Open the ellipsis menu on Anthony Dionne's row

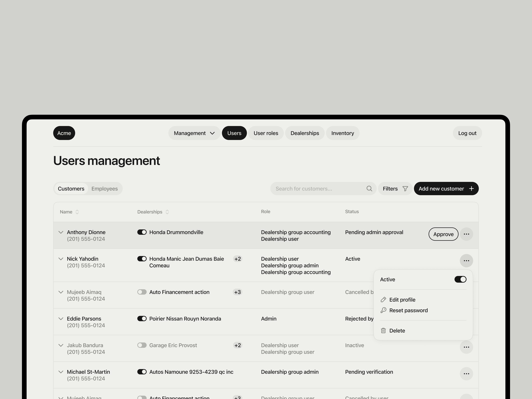(x=466, y=234)
